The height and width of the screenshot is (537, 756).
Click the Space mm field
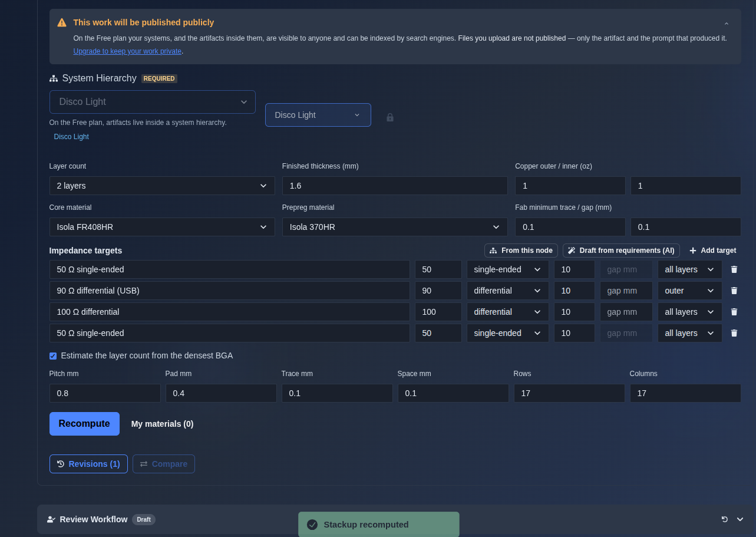pyautogui.click(x=453, y=393)
